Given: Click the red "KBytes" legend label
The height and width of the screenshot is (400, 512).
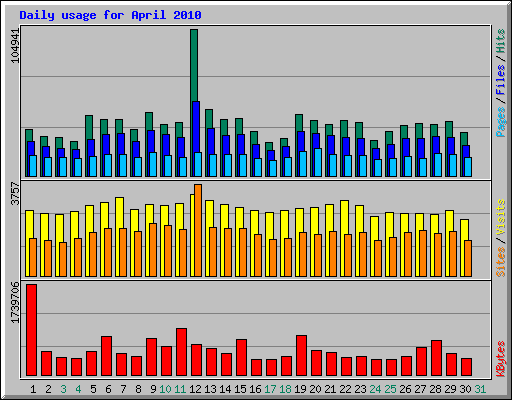Looking at the screenshot, I should click(501, 359).
